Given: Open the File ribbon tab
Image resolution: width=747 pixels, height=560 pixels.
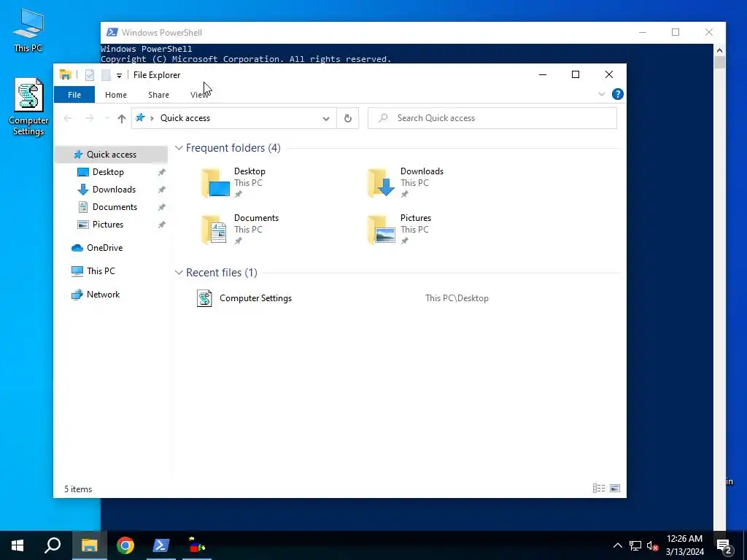Looking at the screenshot, I should pyautogui.click(x=74, y=95).
